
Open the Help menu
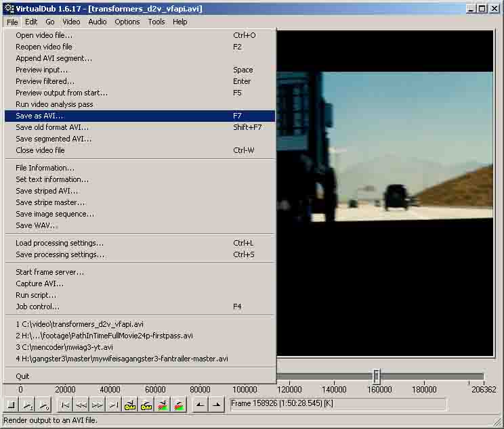click(x=180, y=22)
